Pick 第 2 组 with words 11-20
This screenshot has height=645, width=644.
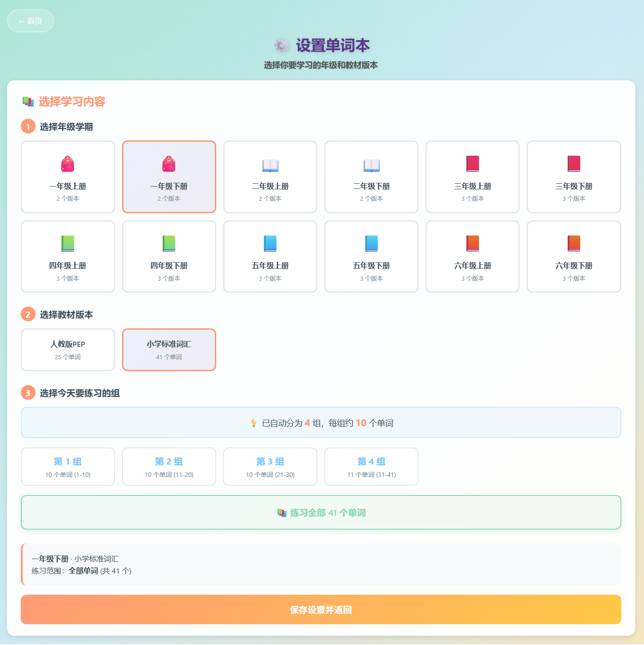[x=169, y=466]
